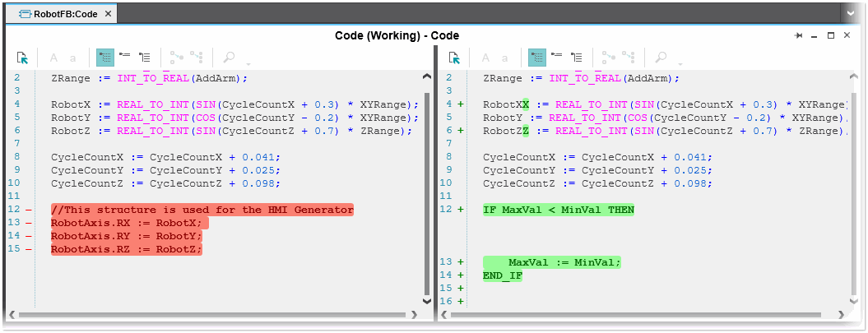
Task: Click the indented outline icon in left toolbar
Action: [145, 58]
